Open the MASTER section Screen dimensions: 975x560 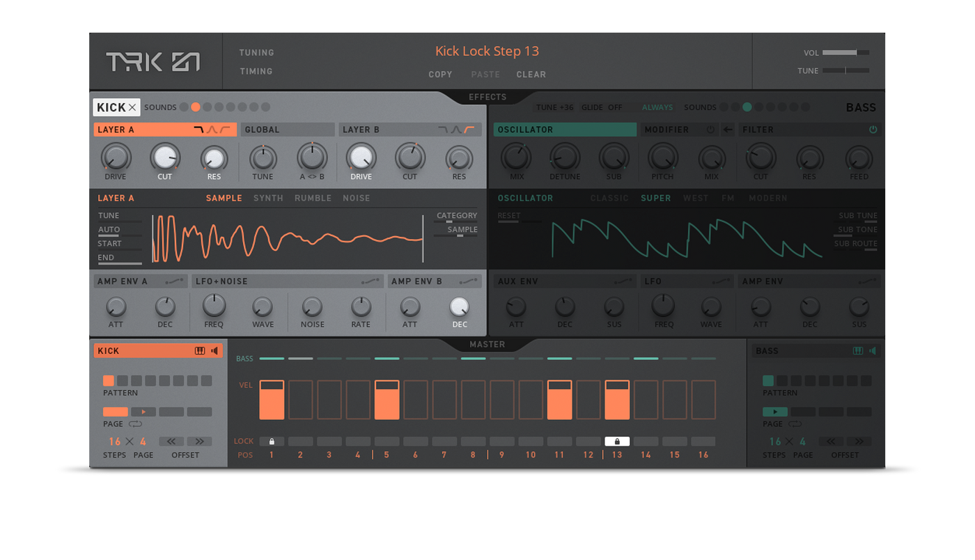click(487, 344)
